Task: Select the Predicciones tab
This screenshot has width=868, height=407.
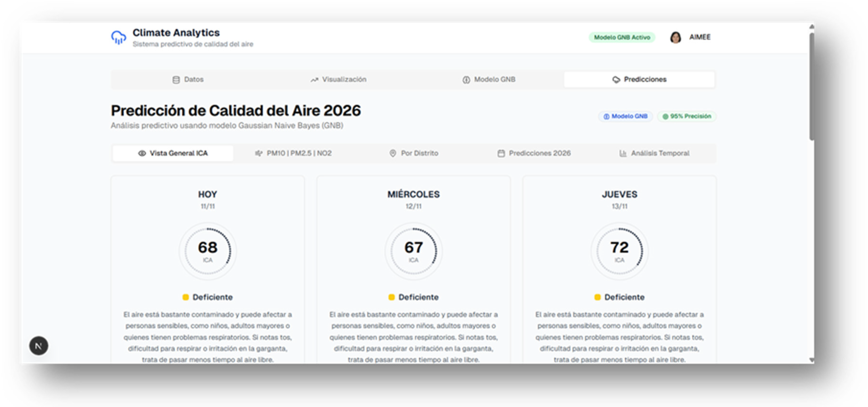Action: (639, 80)
